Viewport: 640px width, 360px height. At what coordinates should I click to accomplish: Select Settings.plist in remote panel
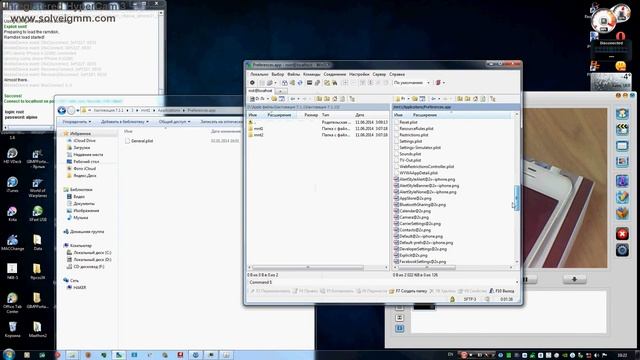tap(411, 141)
